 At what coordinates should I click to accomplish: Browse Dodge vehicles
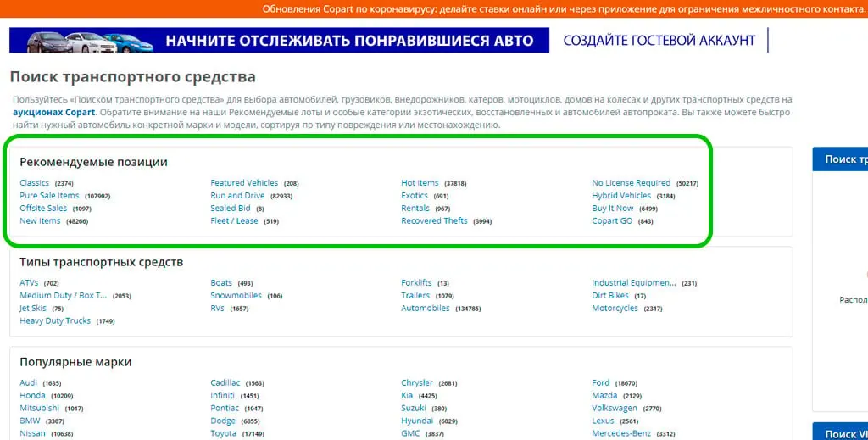223,421
